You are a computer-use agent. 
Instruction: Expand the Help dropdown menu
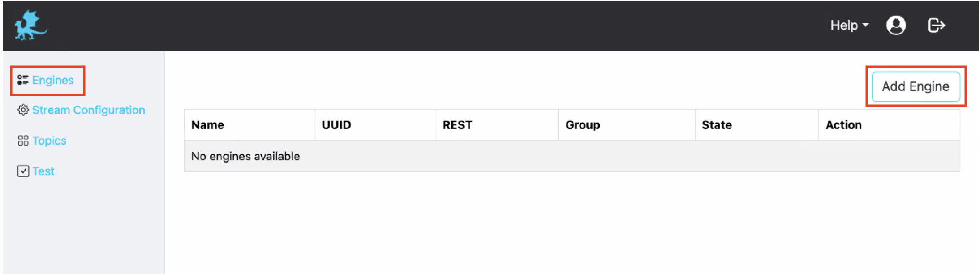844,25
